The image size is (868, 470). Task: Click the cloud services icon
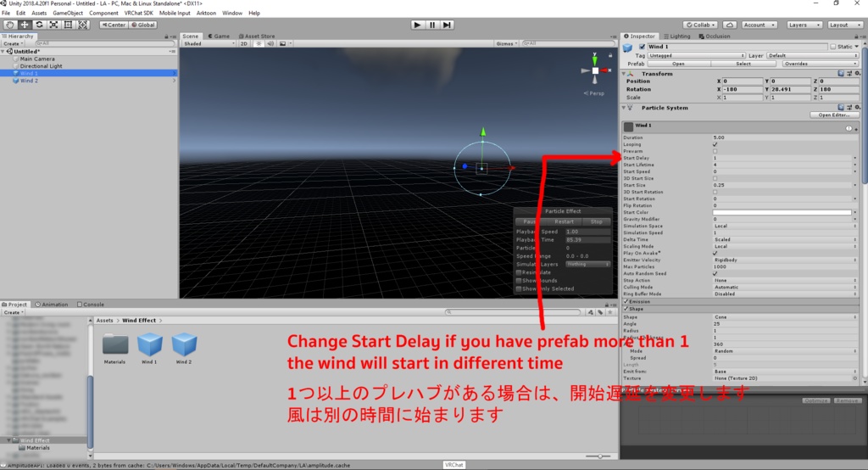[x=730, y=25]
